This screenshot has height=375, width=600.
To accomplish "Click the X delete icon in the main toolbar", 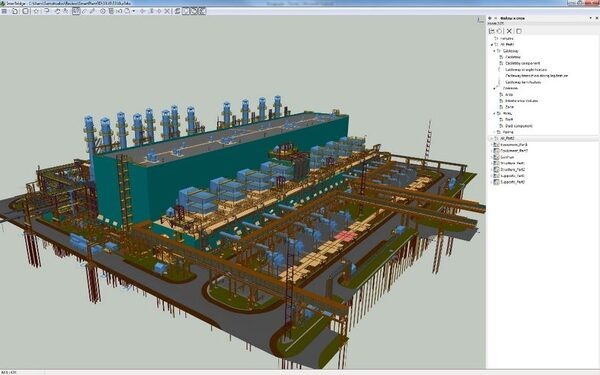I will [x=167, y=11].
